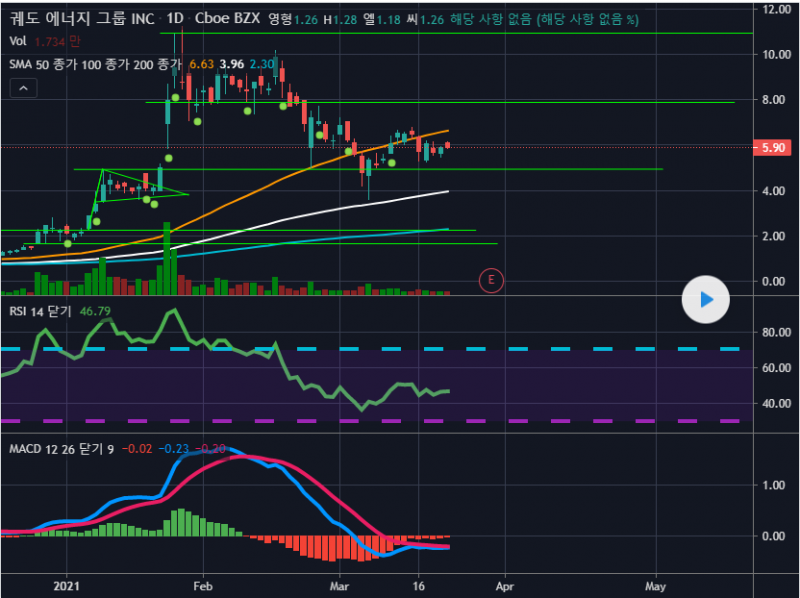Screen dimensions: 800x598
Task: Click the RSI 80.00 scale label
Action: tap(777, 333)
